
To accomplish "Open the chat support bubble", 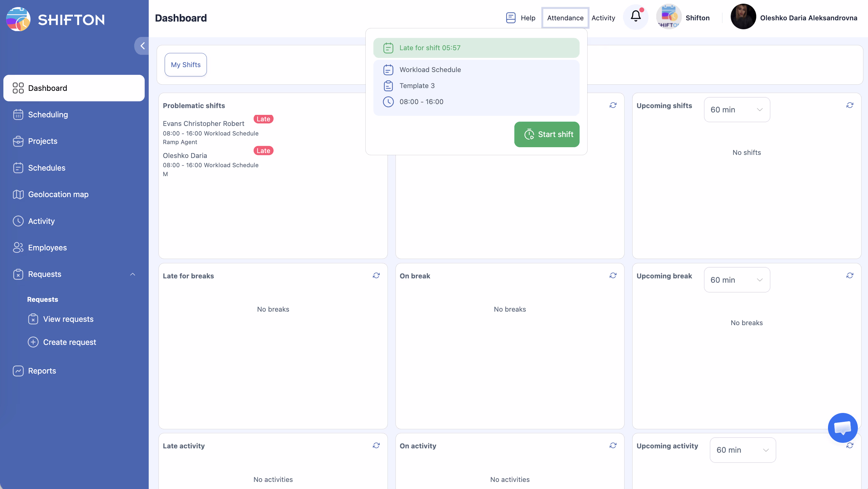I will coord(842,427).
